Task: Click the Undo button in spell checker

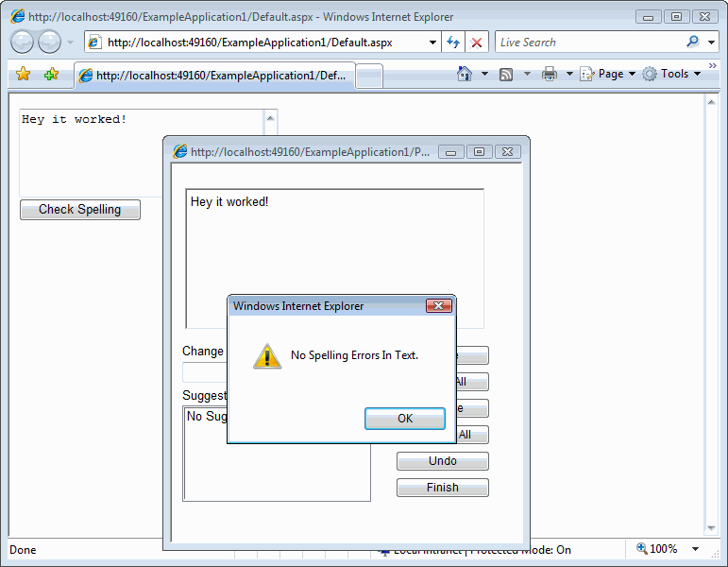Action: pyautogui.click(x=442, y=461)
